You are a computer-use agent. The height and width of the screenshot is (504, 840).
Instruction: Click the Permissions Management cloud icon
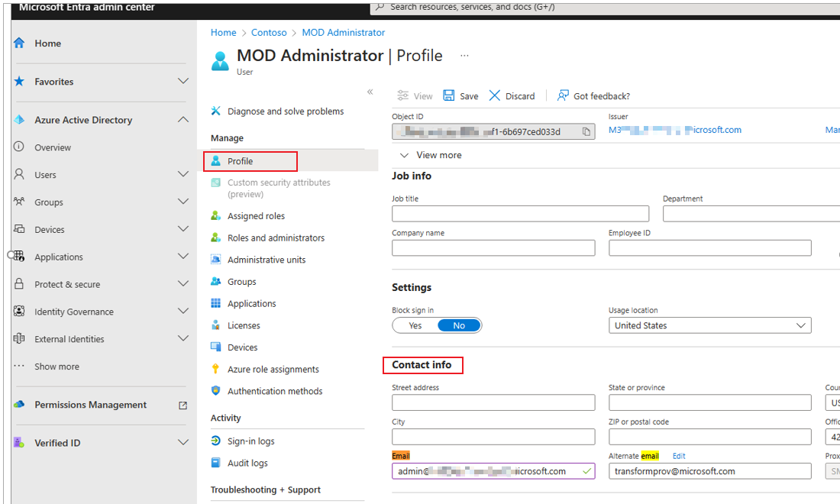click(x=19, y=405)
